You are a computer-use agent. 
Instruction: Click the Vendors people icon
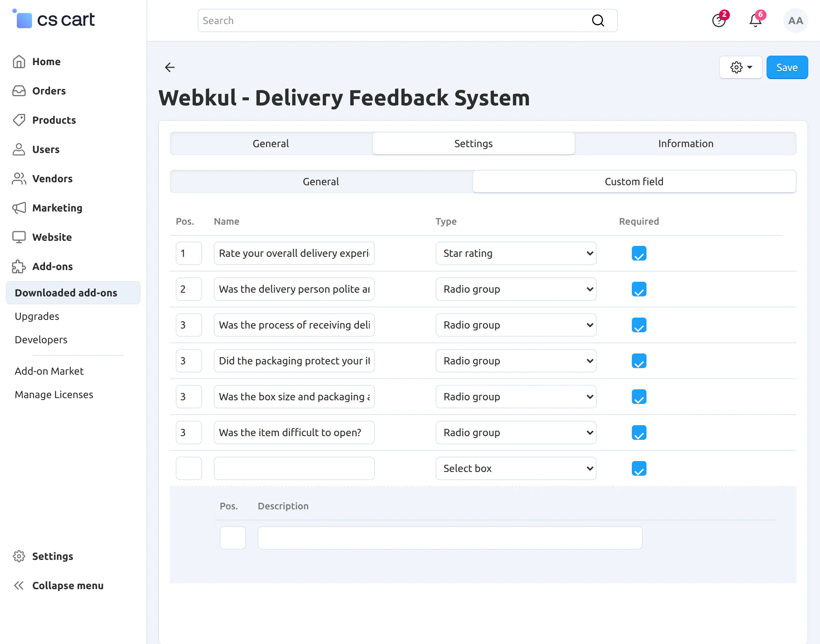coord(19,179)
